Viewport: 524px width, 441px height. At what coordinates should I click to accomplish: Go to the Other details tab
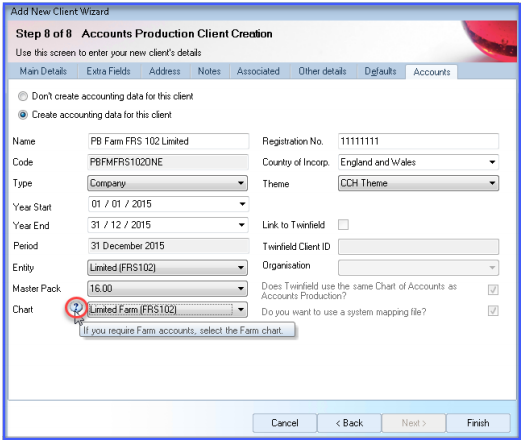point(322,71)
